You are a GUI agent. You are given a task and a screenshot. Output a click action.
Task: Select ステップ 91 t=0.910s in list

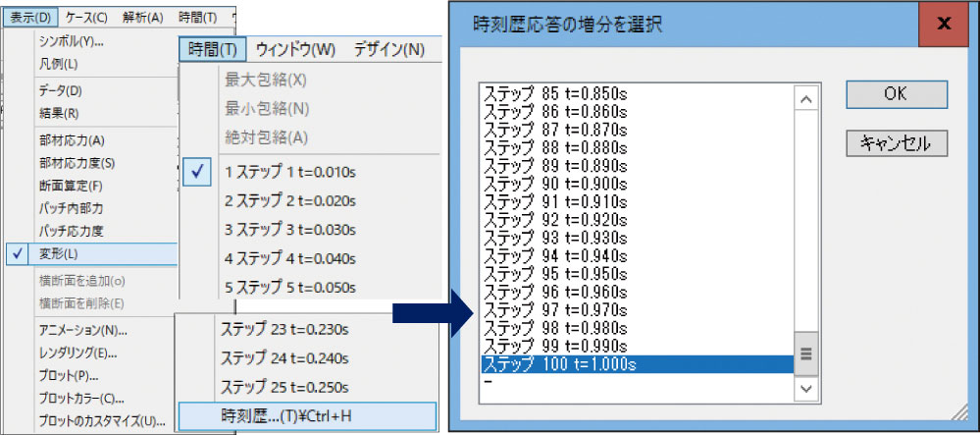click(x=638, y=201)
